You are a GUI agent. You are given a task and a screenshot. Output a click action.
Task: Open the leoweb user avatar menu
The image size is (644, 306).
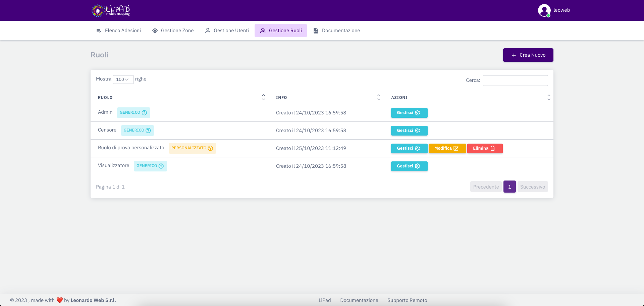(x=544, y=10)
